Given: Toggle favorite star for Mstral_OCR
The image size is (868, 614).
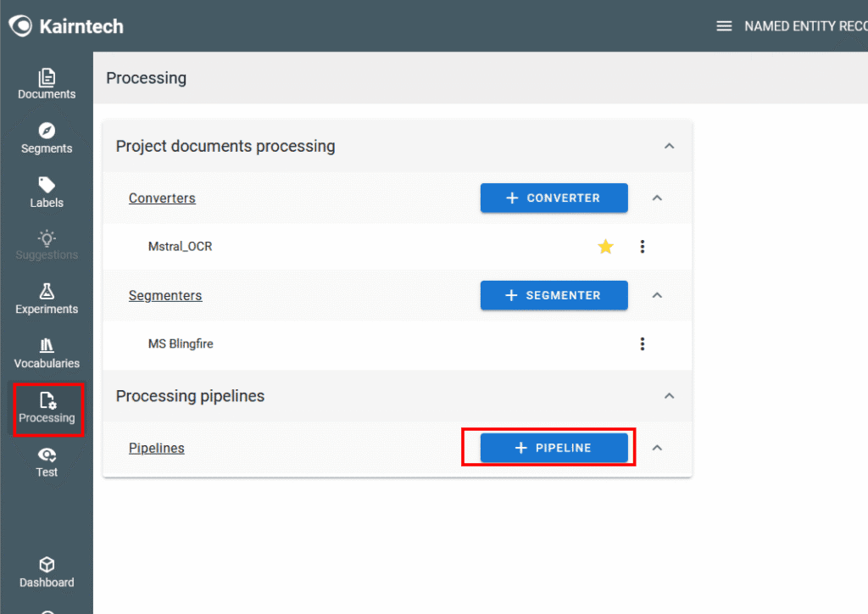Looking at the screenshot, I should (x=605, y=247).
